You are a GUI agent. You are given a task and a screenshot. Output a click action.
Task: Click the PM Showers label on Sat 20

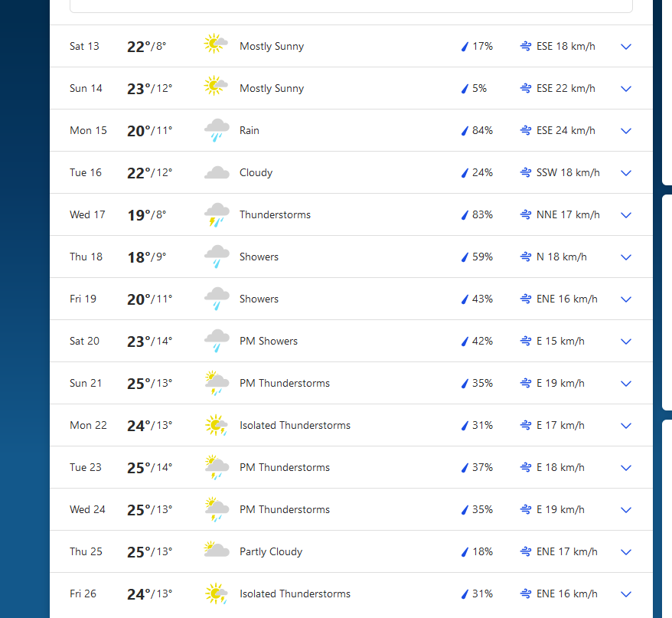268,342
